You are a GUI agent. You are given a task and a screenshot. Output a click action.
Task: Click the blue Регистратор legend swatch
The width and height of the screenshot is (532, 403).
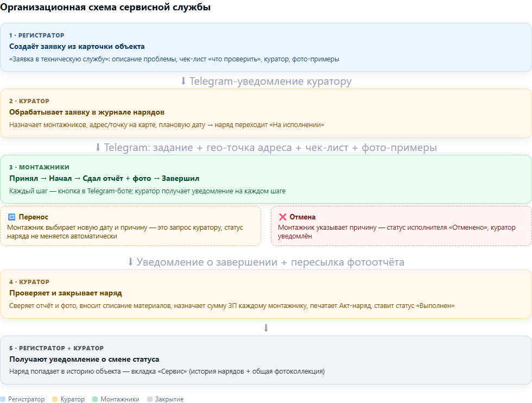click(x=3, y=399)
